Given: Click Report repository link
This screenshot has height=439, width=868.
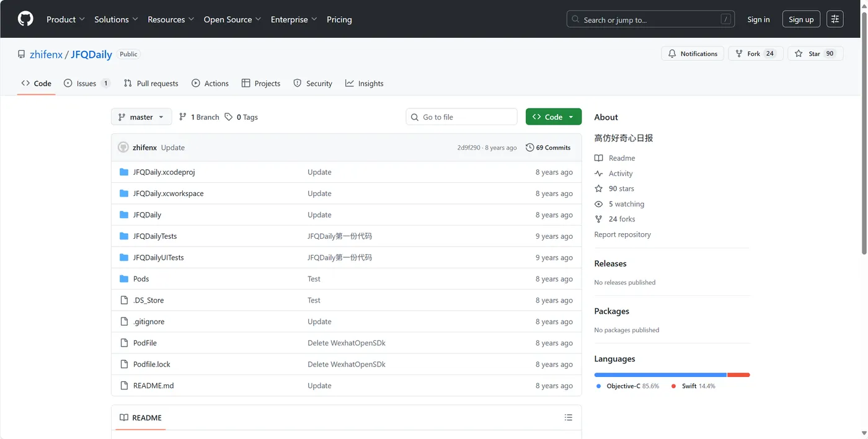Looking at the screenshot, I should point(622,234).
